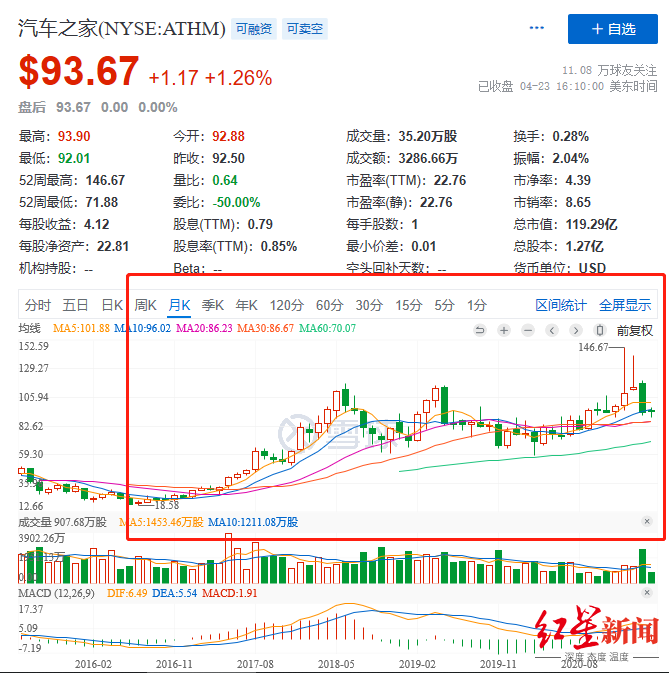Click the MACD (12,26,9) indicator label
This screenshot has height=673, width=669.
[x=56, y=593]
